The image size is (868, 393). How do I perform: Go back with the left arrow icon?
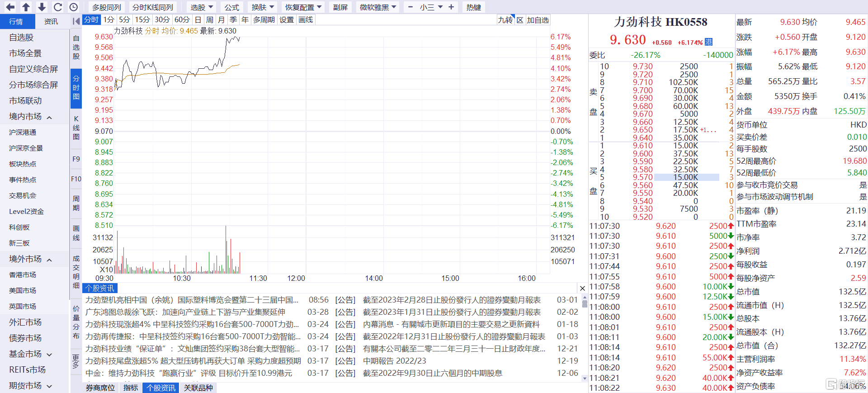tap(10, 7)
